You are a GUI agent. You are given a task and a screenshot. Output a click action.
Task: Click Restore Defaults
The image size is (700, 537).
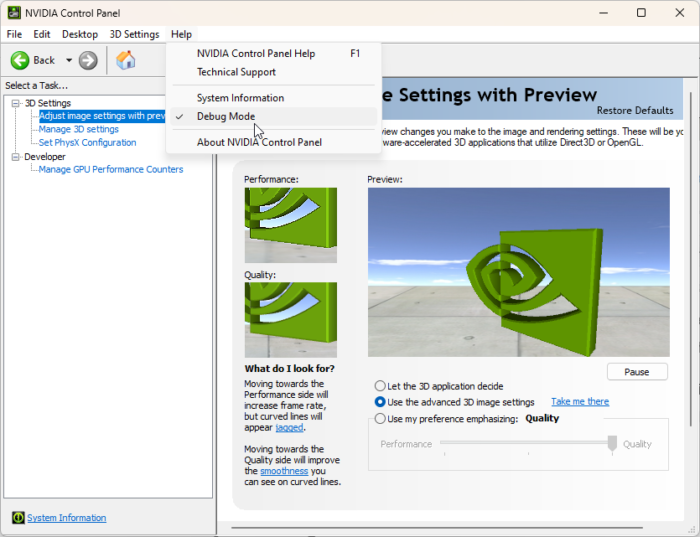(635, 111)
